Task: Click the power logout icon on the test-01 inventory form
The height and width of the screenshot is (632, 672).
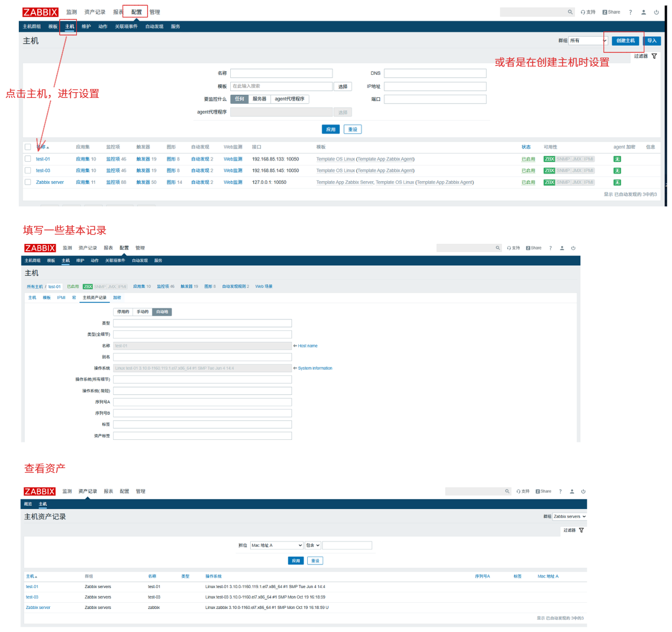Action: tap(573, 248)
